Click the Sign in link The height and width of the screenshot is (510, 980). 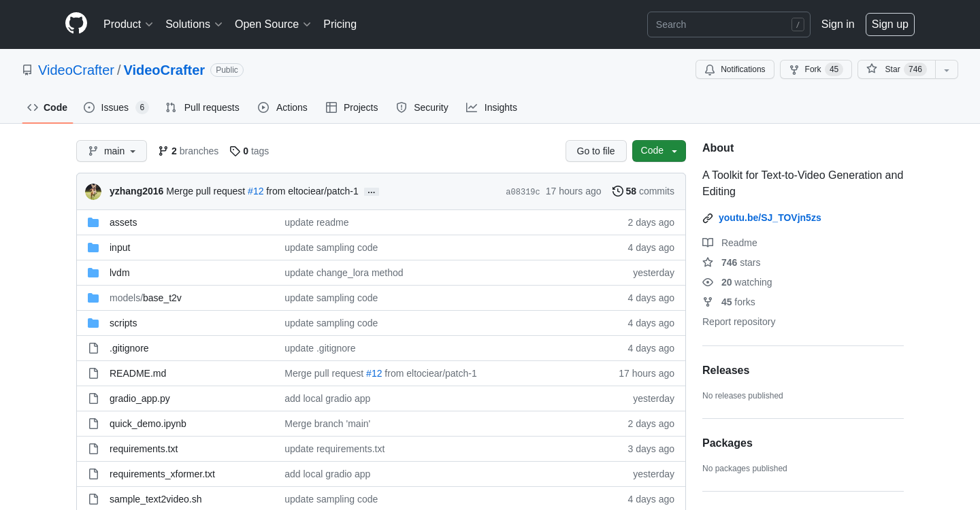tap(838, 24)
